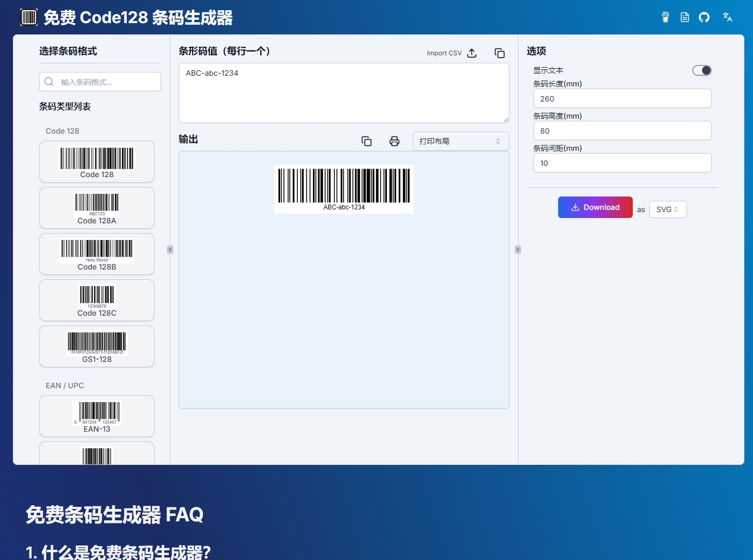Click the search magnifier icon

pos(49,82)
